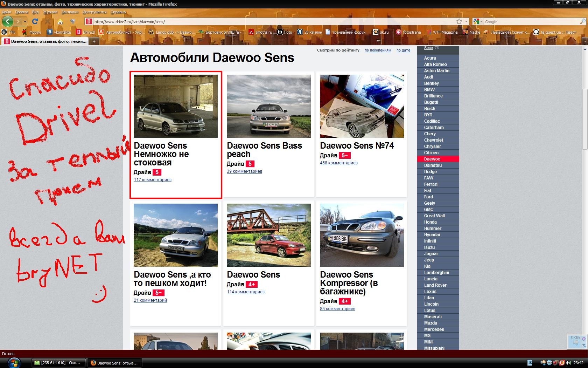
Task: Open the 85 комментариев link
Action: 337,309
